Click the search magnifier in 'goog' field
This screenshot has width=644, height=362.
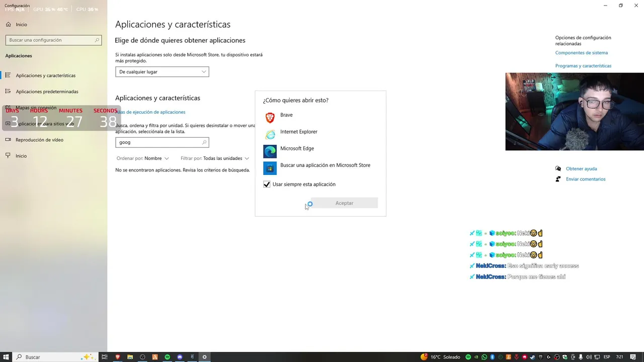pyautogui.click(x=204, y=142)
